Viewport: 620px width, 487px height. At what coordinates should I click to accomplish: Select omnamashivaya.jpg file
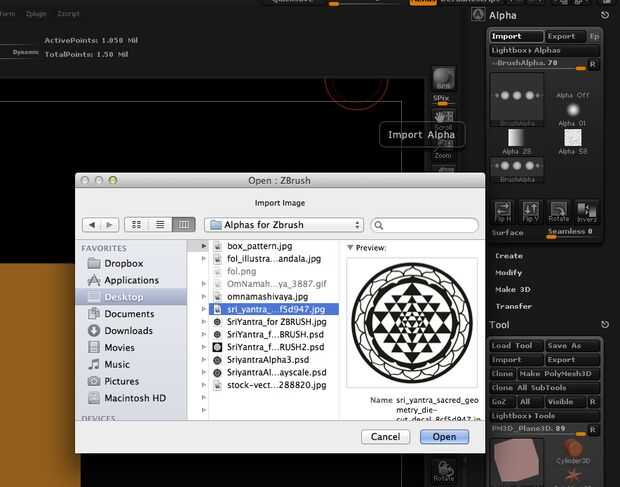click(x=274, y=296)
